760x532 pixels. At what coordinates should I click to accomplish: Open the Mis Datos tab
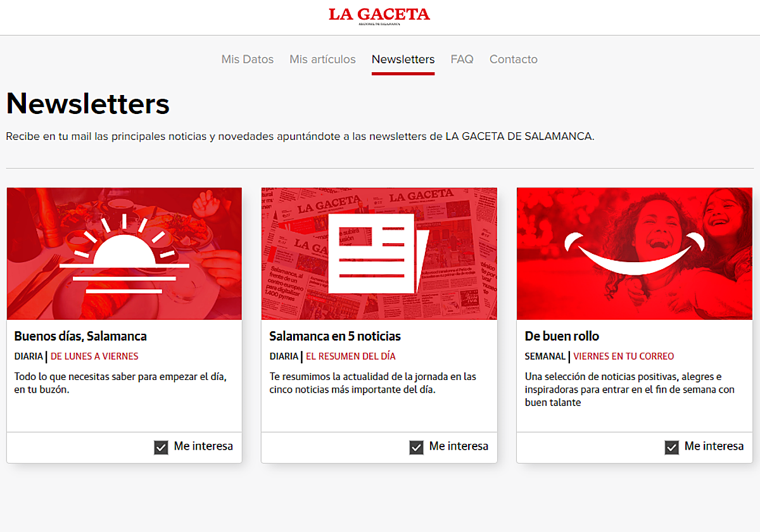click(248, 60)
